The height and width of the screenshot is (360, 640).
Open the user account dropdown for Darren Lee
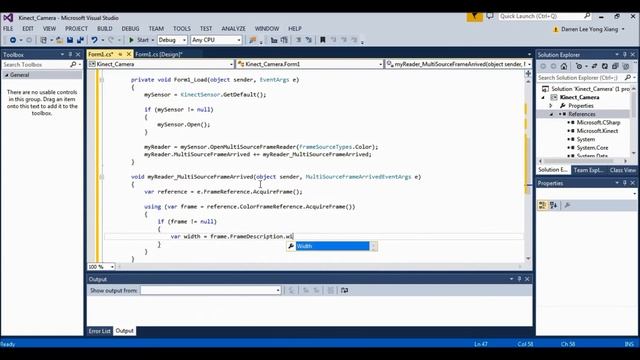click(x=623, y=29)
